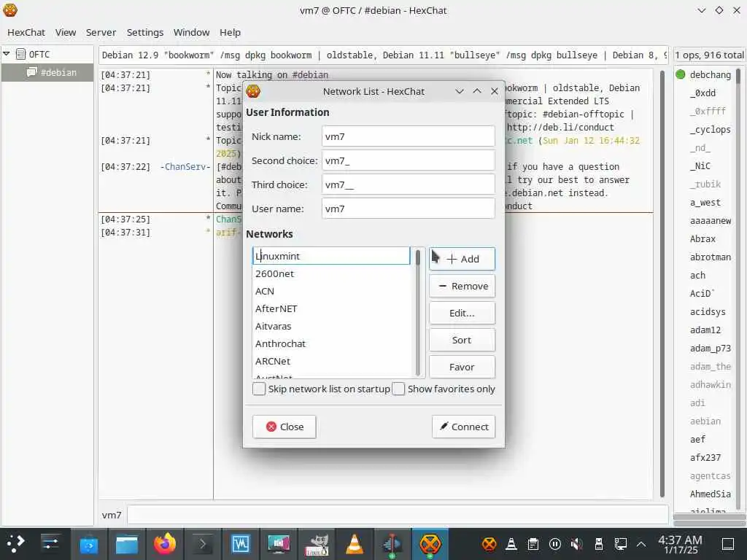Open the Server menu

101,32
